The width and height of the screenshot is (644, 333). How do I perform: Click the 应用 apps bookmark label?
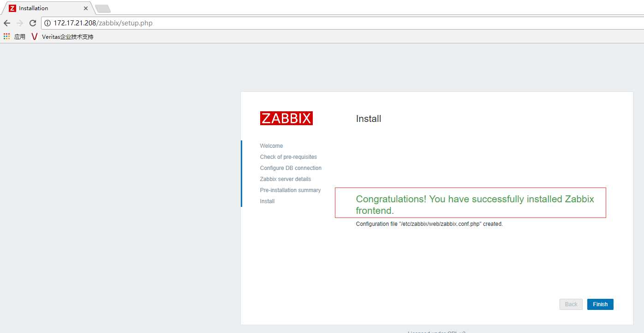(20, 36)
